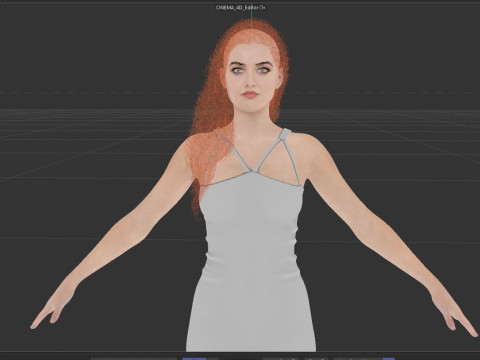The width and height of the screenshot is (480, 360).
Task: Click the camera icon beside the Editor label
Action: (x=263, y=7)
